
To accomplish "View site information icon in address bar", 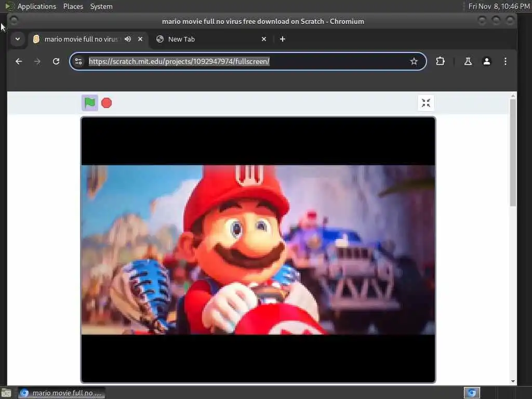I will tap(78, 61).
